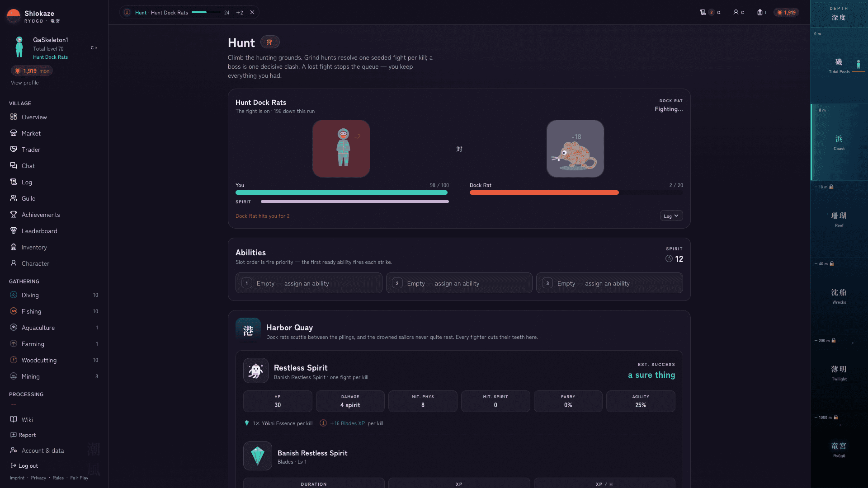This screenshot has height=488, width=868.
Task: Click the sword icon in activity pill
Action: 127,13
